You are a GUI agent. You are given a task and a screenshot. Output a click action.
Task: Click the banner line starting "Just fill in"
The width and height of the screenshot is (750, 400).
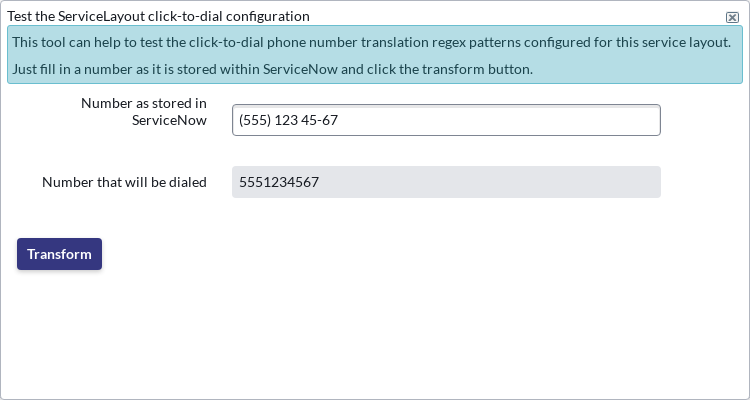click(x=273, y=69)
